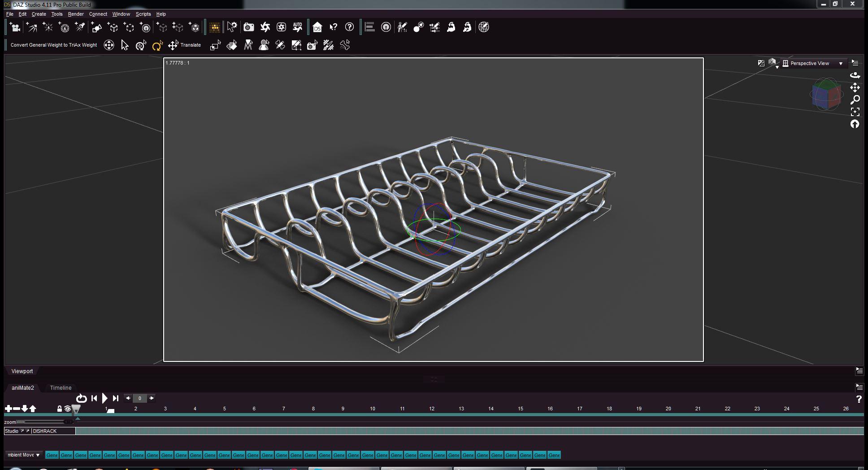
Task: Open the Render menu
Action: (x=76, y=14)
